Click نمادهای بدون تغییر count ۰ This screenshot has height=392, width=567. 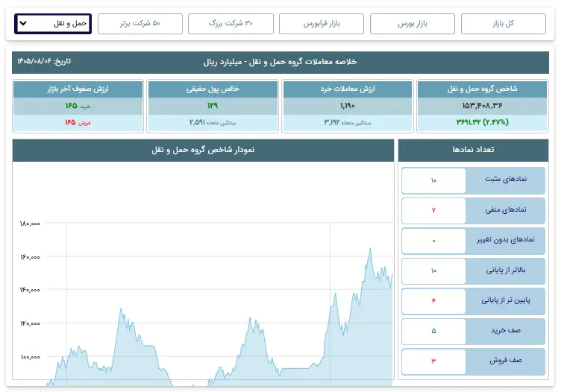pyautogui.click(x=433, y=241)
